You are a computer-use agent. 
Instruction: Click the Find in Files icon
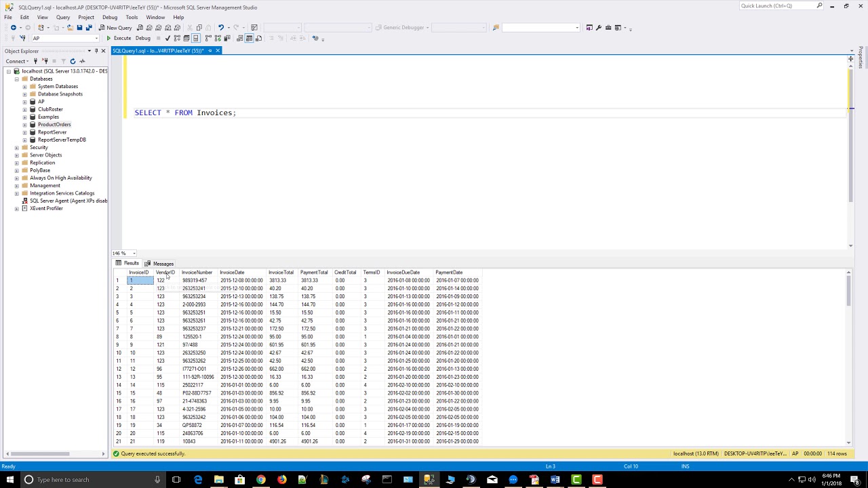(x=496, y=28)
